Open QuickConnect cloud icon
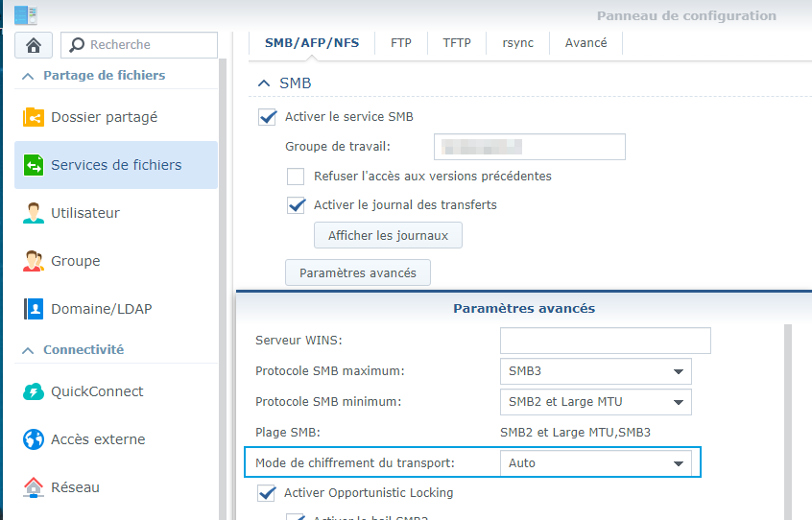The height and width of the screenshot is (520, 812). pyautogui.click(x=34, y=391)
